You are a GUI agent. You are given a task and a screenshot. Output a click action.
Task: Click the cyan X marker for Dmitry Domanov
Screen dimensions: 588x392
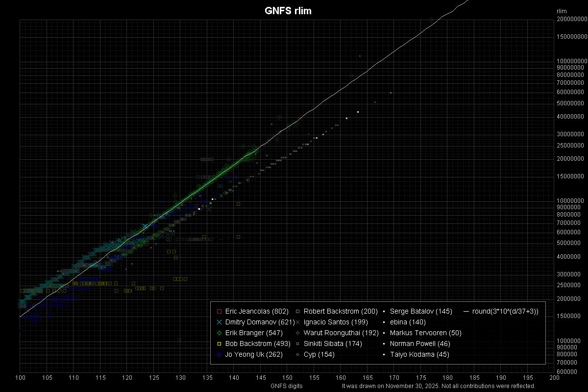(x=220, y=322)
